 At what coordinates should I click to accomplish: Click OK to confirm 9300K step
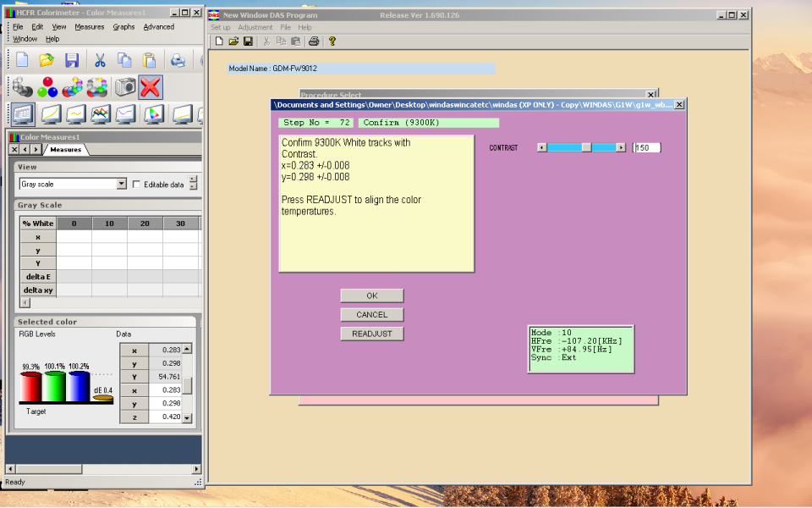coord(372,295)
